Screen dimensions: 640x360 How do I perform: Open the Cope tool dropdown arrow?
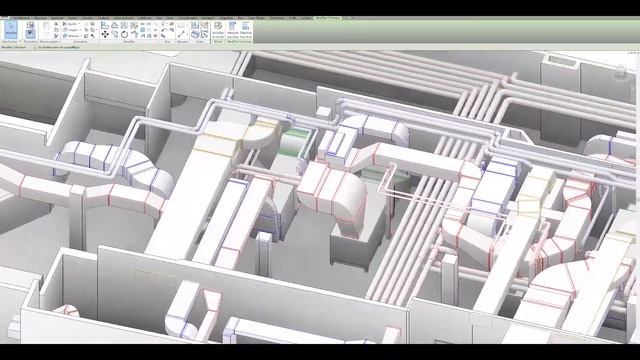(79, 24)
